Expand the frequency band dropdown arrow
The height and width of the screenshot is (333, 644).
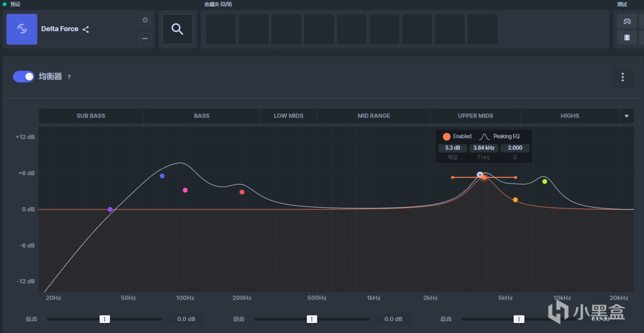[626, 116]
